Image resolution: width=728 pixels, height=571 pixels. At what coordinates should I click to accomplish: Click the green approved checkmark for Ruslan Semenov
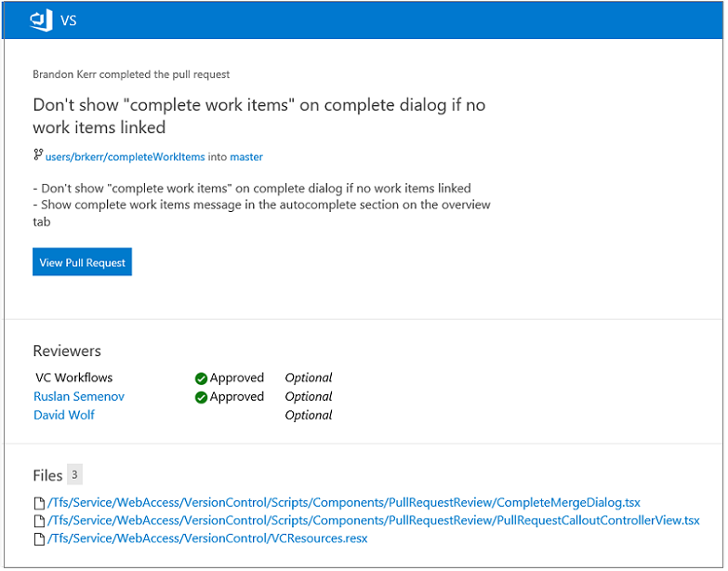tap(201, 397)
